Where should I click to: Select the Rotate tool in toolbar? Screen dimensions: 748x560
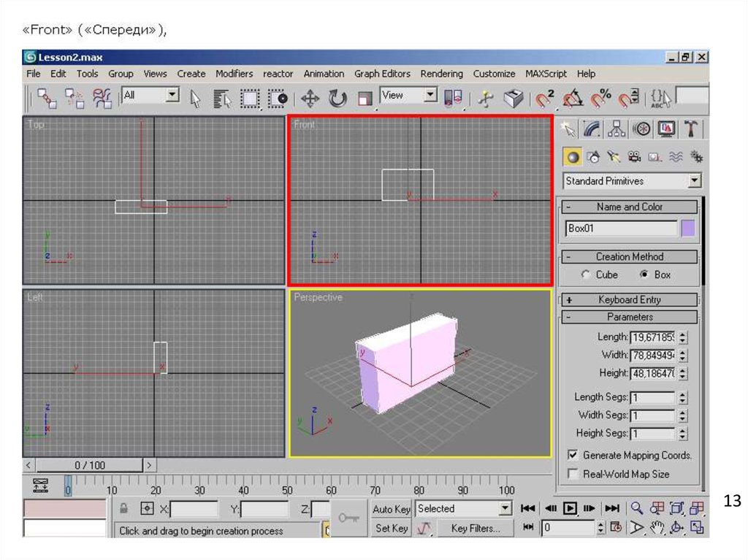click(x=337, y=99)
